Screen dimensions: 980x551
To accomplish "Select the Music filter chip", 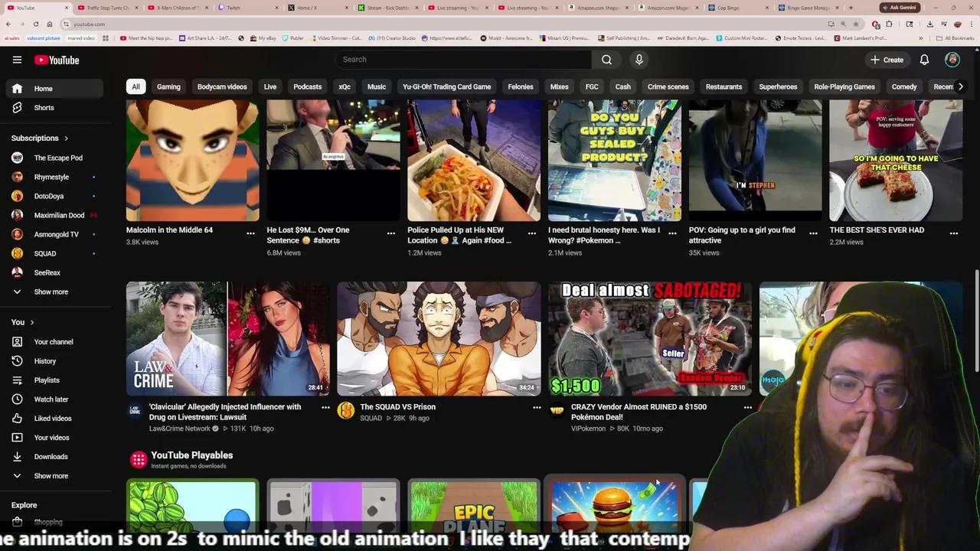I will coord(377,86).
